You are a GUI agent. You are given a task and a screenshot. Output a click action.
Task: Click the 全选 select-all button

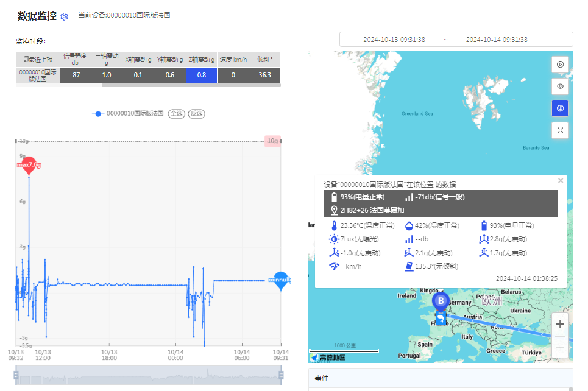[178, 113]
